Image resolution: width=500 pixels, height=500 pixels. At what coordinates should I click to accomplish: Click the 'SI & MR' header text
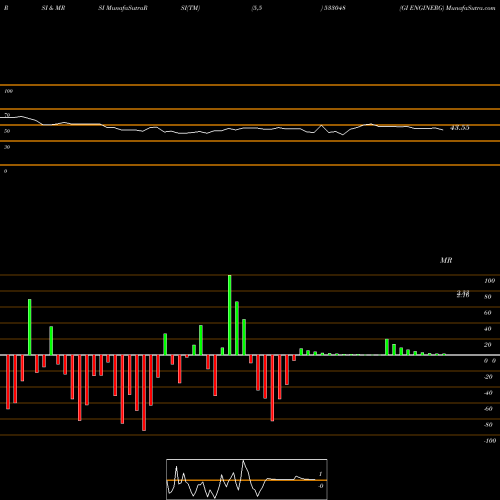(x=53, y=8)
